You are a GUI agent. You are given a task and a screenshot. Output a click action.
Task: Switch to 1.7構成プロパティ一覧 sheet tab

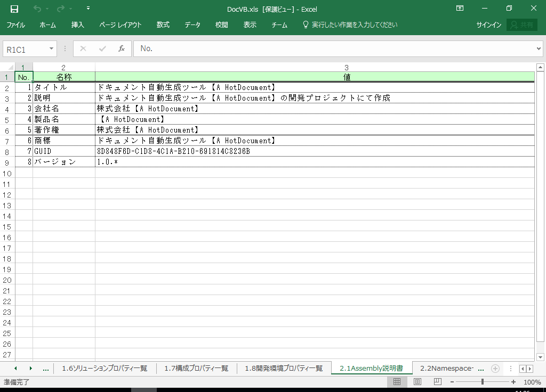click(x=196, y=369)
